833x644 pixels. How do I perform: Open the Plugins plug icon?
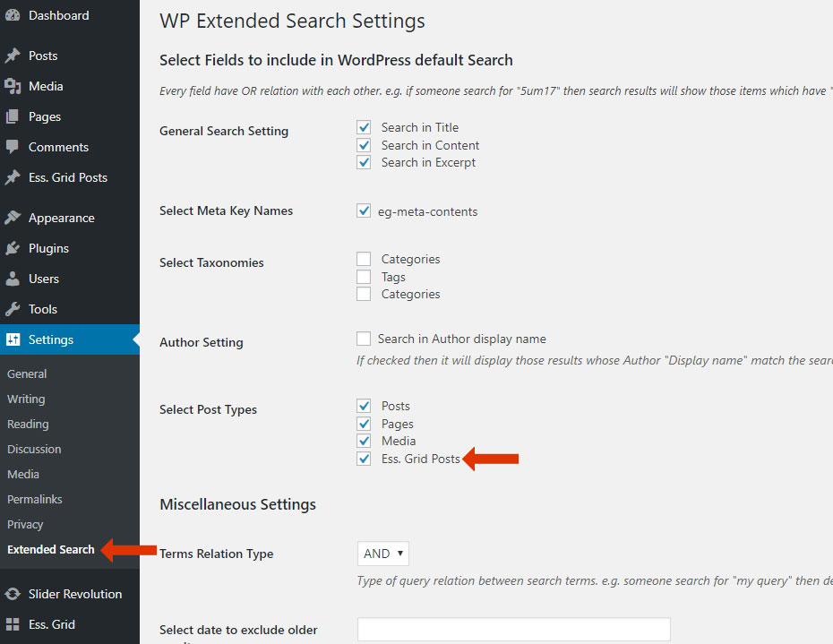click(13, 248)
